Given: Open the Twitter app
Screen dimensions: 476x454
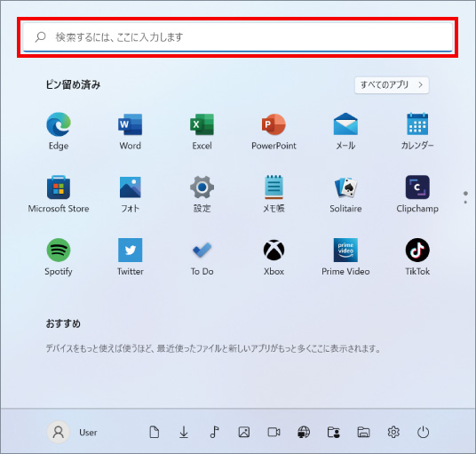Looking at the screenshot, I should coord(131,257).
